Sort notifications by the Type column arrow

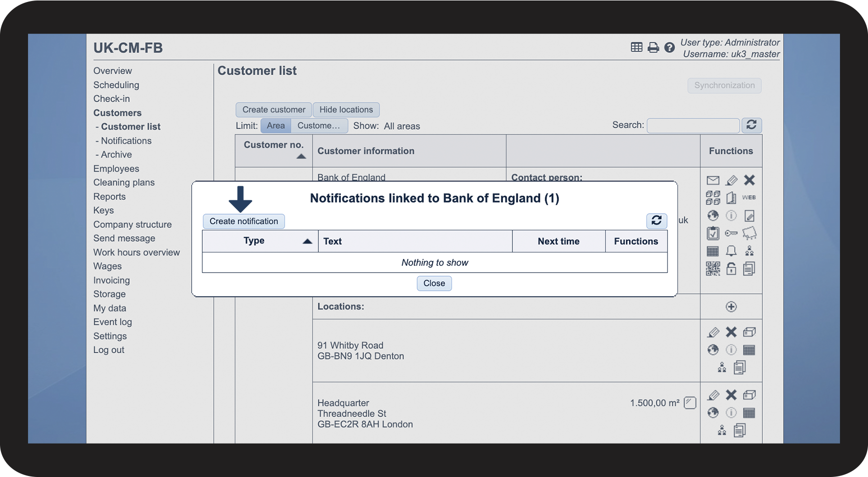(x=308, y=241)
